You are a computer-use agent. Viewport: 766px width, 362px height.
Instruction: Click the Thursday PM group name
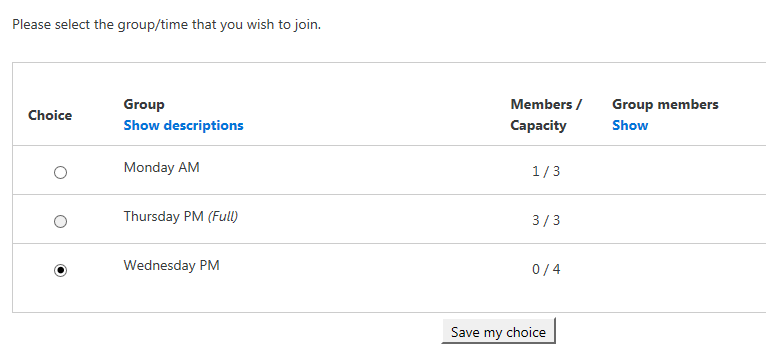163,216
